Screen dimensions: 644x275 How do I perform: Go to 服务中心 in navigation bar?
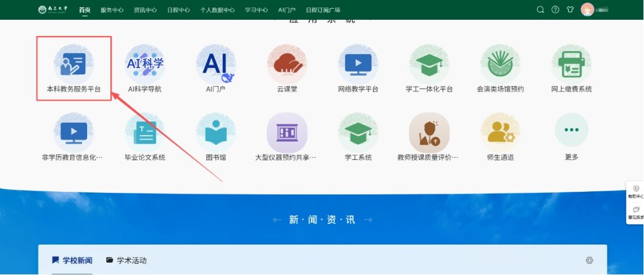pos(112,10)
